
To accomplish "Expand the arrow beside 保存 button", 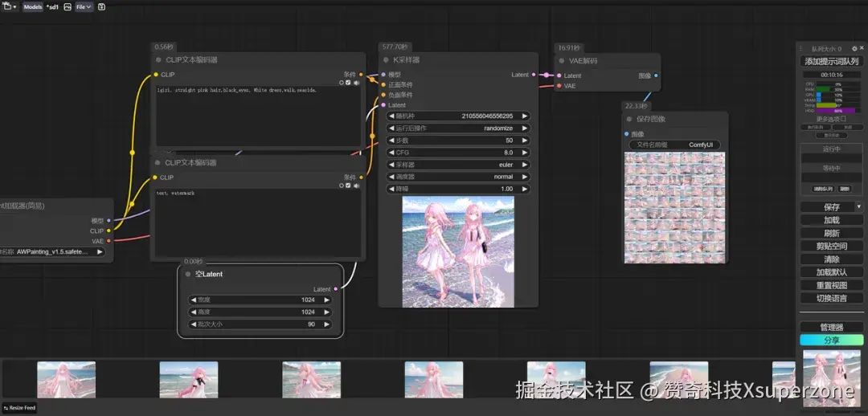I will coord(859,207).
